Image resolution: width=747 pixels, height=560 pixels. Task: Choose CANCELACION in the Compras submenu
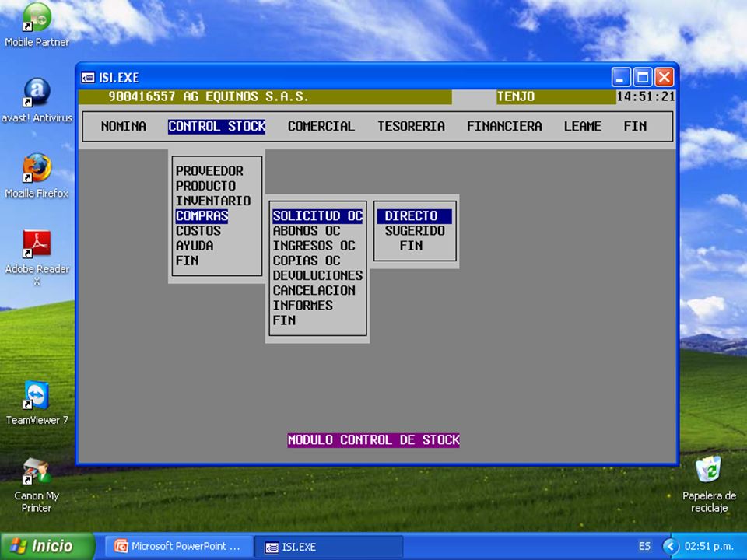coord(314,290)
